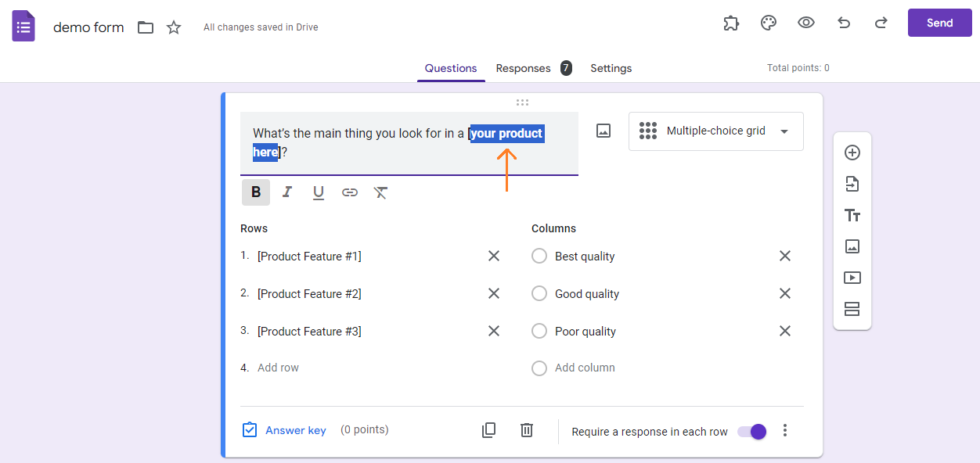980x463 pixels.
Task: Add title and description icon
Action: point(852,215)
